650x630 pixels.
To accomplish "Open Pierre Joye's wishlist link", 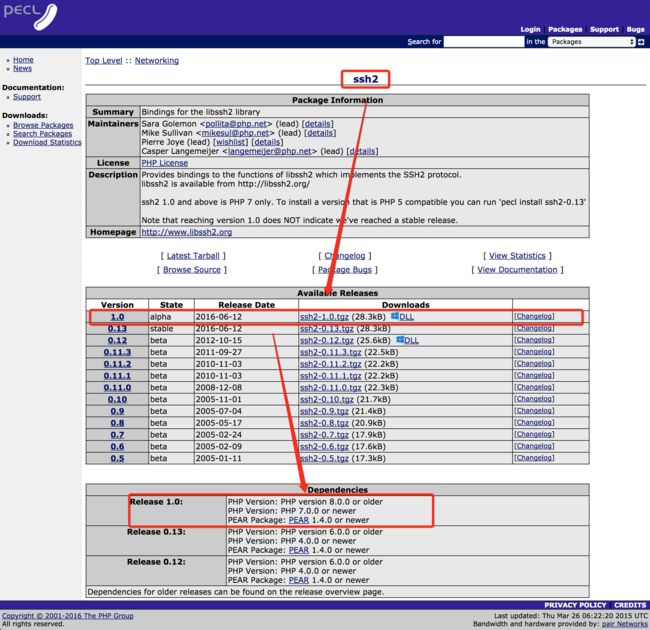I will pos(230,142).
